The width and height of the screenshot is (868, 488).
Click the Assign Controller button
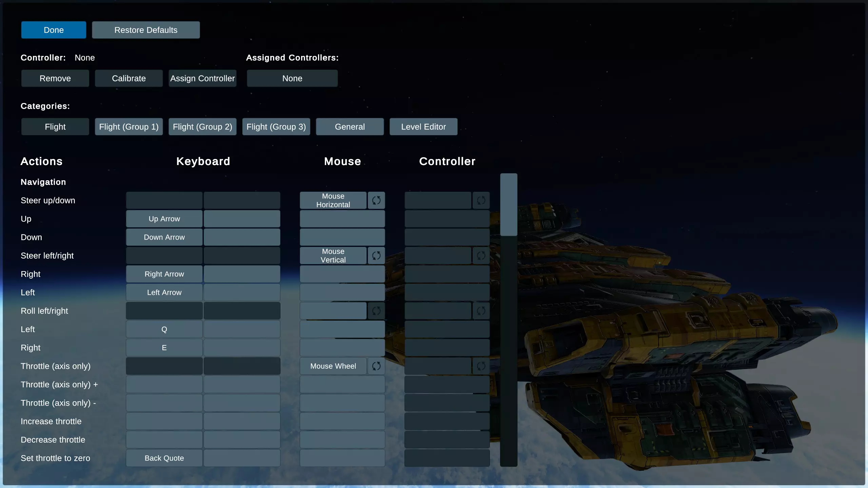click(202, 78)
